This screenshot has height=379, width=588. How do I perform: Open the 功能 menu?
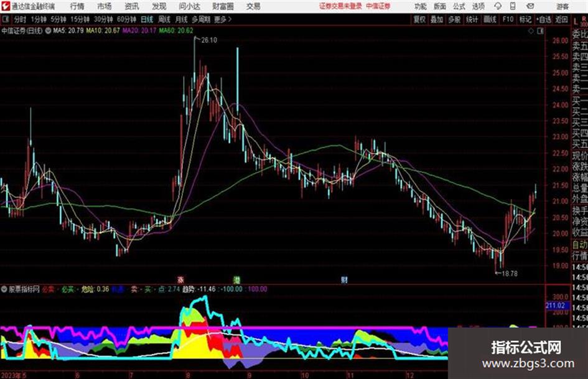point(421,6)
